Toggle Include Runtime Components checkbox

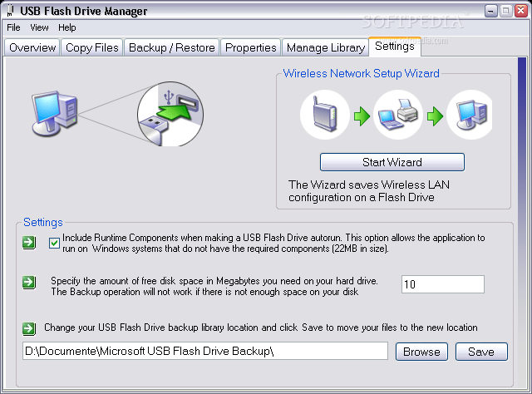point(54,243)
